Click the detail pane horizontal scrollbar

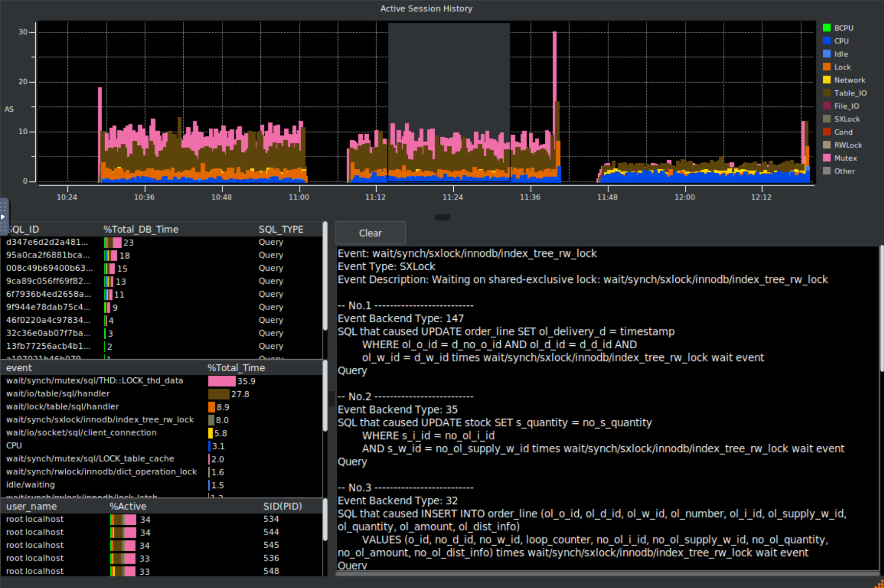pos(607,574)
